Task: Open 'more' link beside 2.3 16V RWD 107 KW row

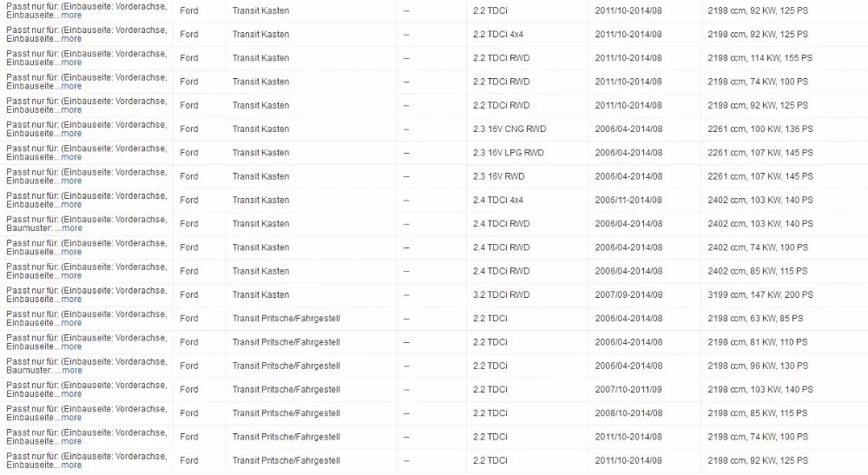Action: tap(71, 181)
